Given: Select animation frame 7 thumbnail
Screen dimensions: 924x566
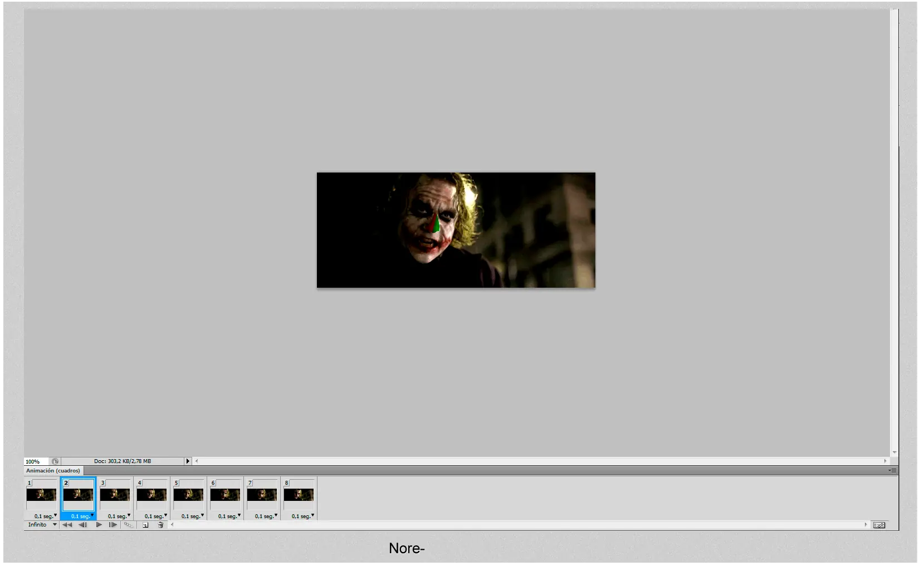Looking at the screenshot, I should coord(262,495).
